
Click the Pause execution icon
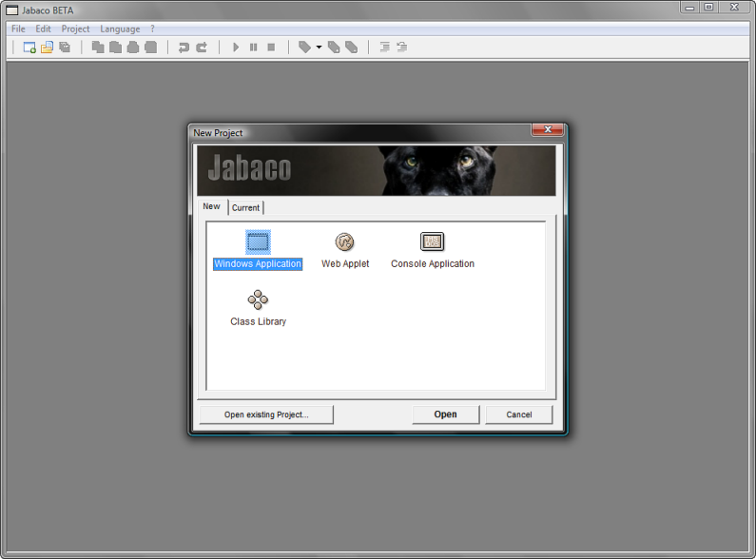click(x=254, y=48)
